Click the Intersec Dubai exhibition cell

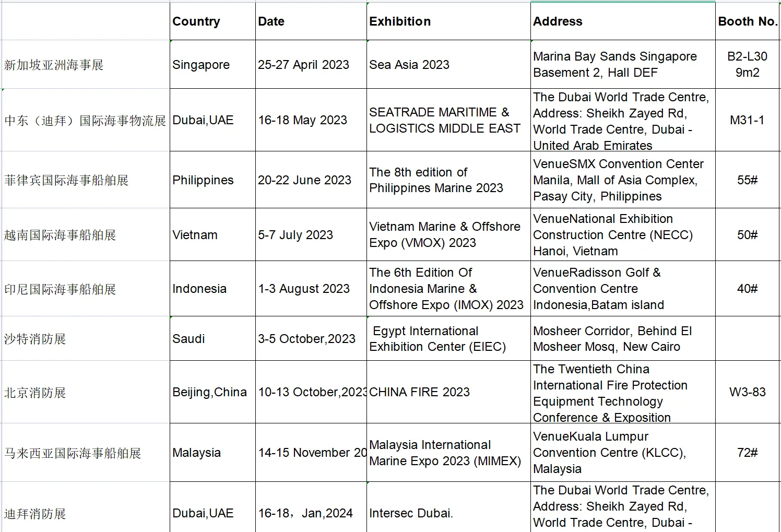click(x=448, y=513)
